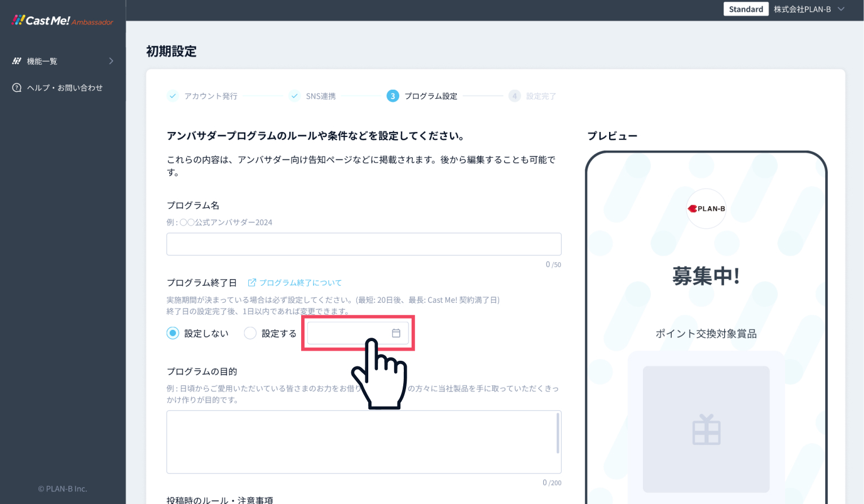Click the Standard plan badge
Screen dimensions: 864x504
point(746,9)
